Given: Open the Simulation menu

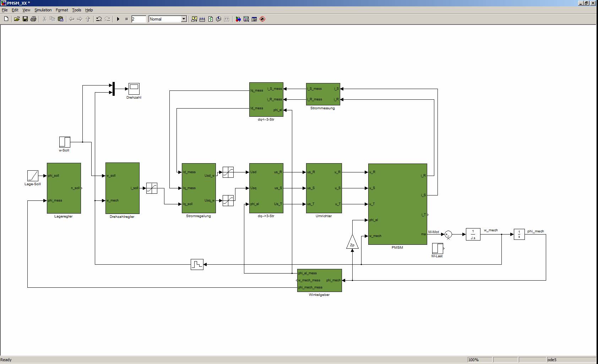Looking at the screenshot, I should click(43, 10).
